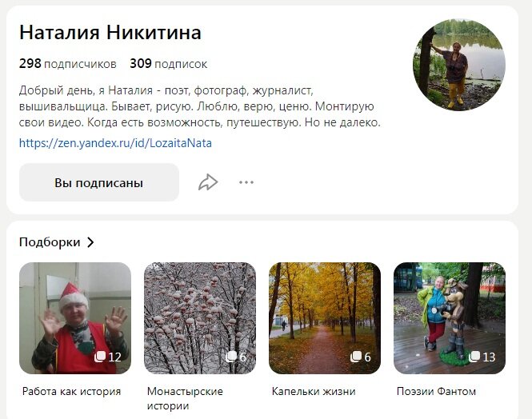This screenshot has width=532, height=419.
Task: Open the round profile avatar photo
Action: click(459, 65)
